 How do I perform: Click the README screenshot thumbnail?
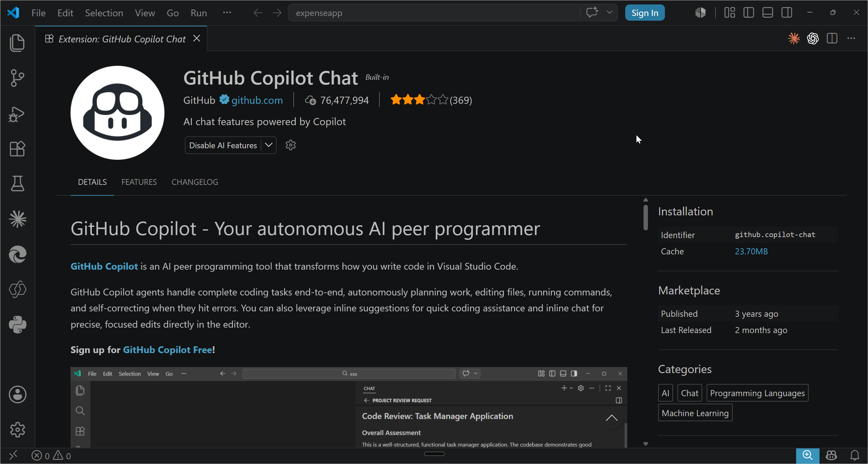click(349, 407)
